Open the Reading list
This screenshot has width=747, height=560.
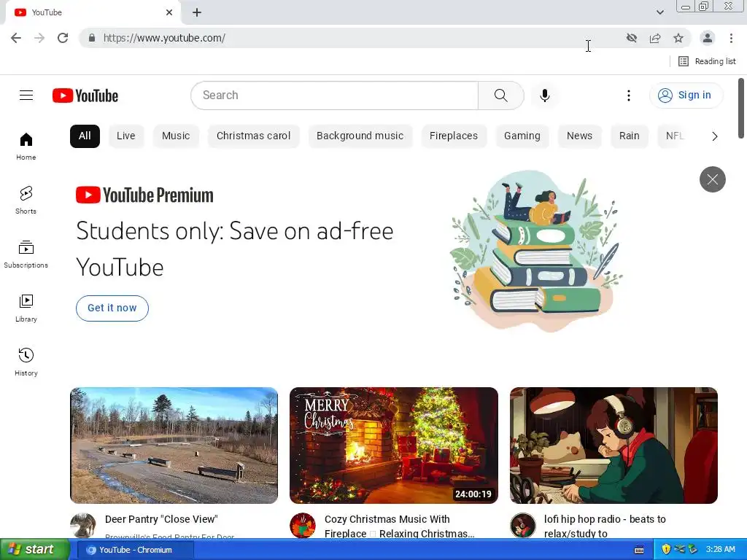click(x=707, y=61)
